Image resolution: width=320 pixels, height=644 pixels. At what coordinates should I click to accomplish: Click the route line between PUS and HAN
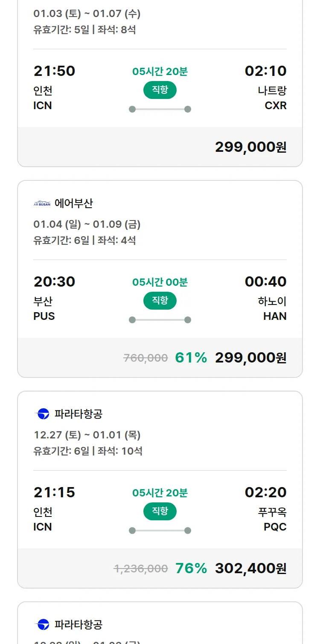point(160,320)
